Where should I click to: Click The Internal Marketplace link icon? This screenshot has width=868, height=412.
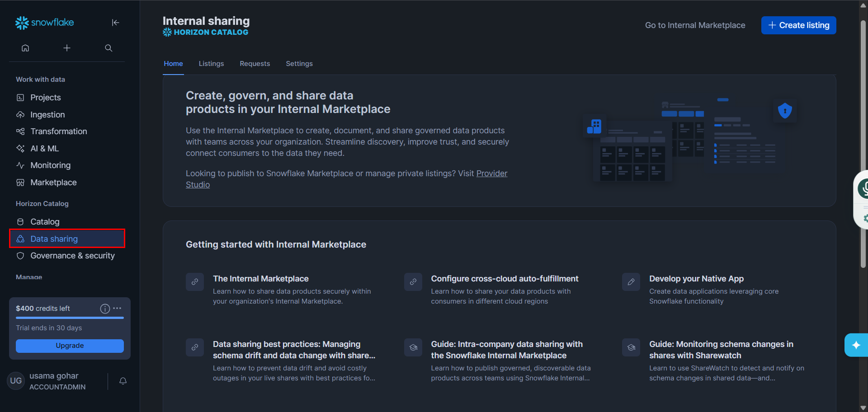pos(195,282)
